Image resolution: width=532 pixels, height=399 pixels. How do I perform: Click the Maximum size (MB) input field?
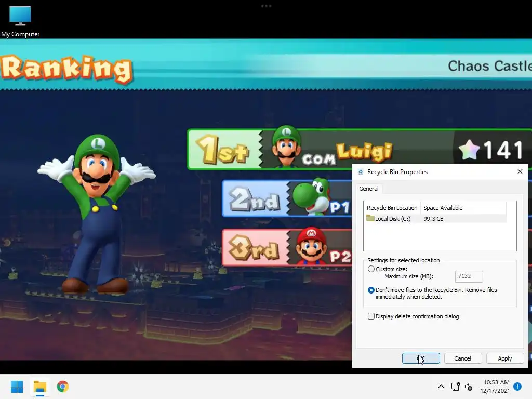[469, 276]
